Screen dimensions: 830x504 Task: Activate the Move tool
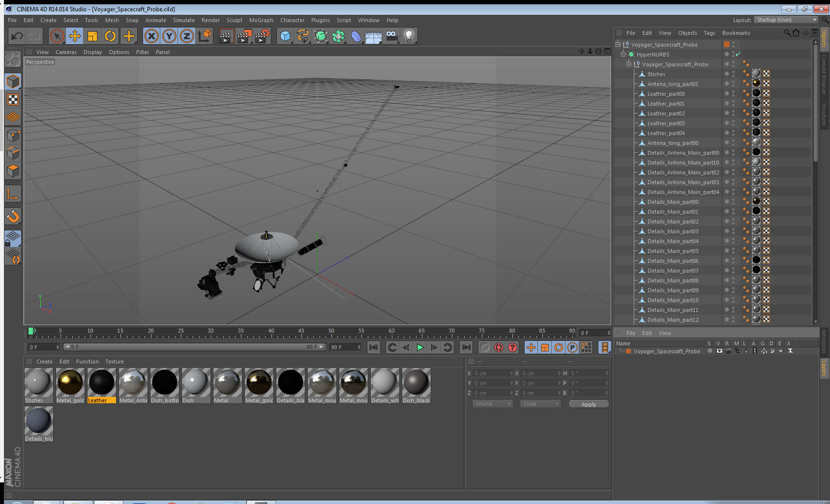pos(75,36)
